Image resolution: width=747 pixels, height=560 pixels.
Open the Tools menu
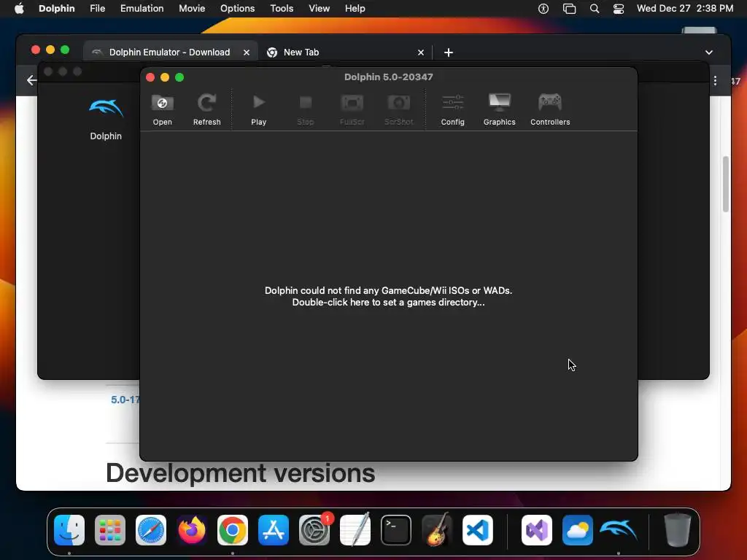pos(282,9)
